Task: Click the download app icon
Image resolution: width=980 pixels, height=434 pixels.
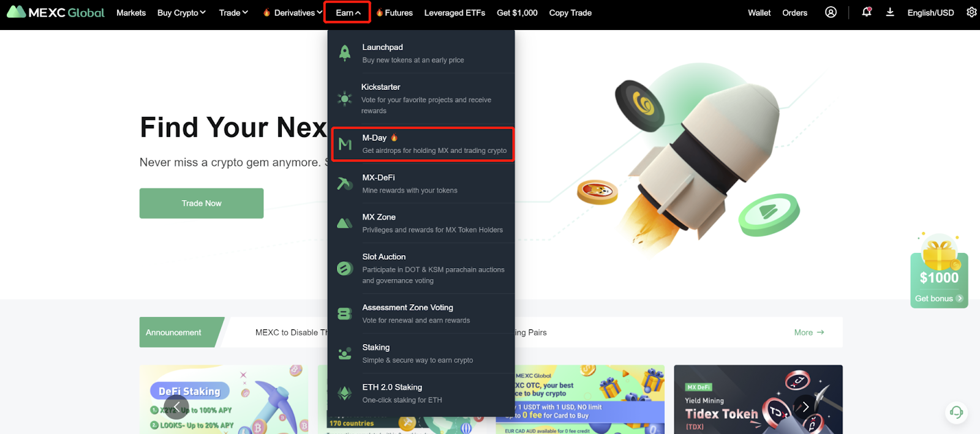Action: pos(890,12)
